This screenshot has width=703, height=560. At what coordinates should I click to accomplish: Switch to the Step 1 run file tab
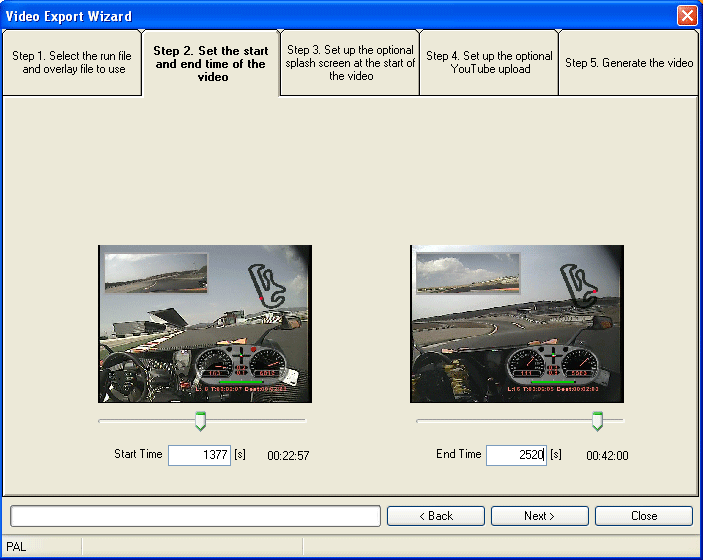point(72,63)
